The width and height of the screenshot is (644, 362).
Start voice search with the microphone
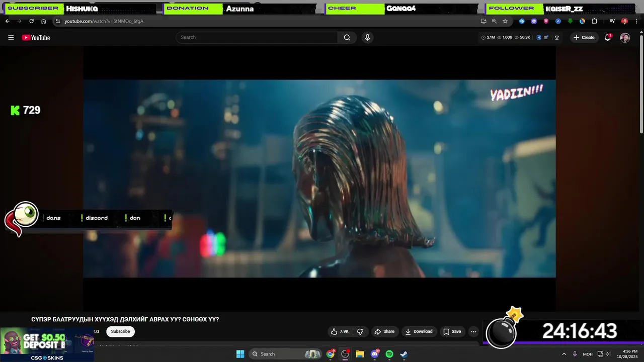pyautogui.click(x=367, y=37)
